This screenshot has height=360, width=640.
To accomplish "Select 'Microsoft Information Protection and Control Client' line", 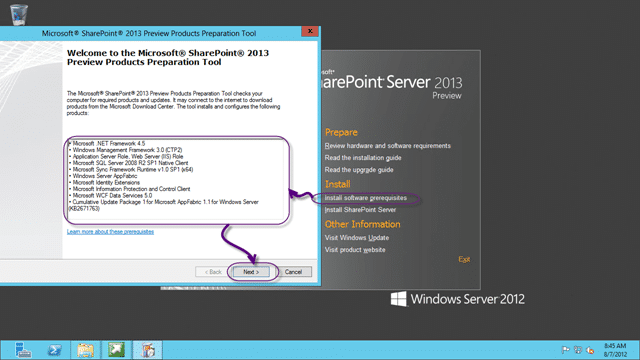I will [129, 189].
